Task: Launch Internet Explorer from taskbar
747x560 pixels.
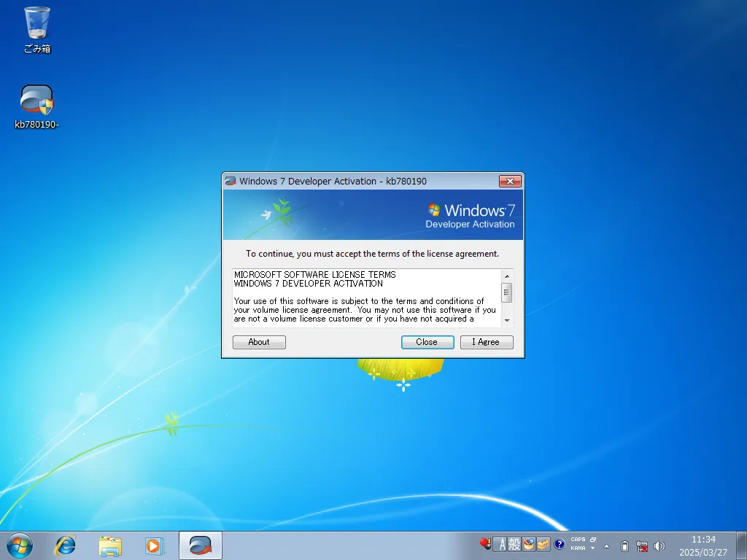Action: 65,545
